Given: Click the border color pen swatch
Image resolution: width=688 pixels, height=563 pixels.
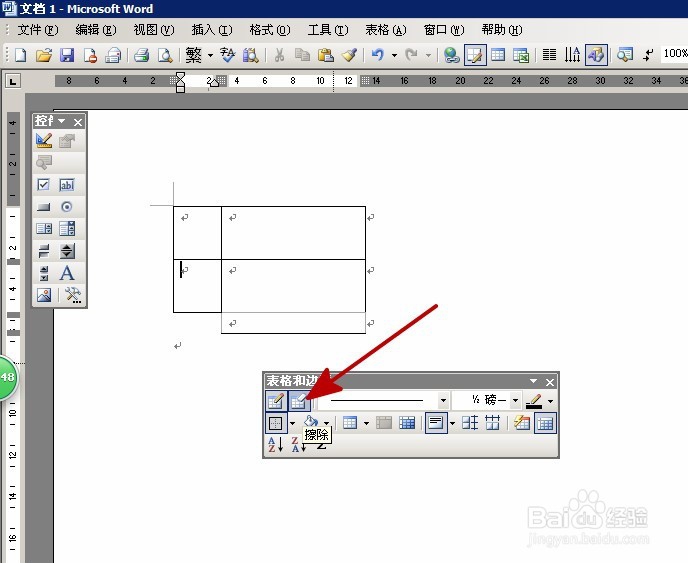Looking at the screenshot, I should click(x=534, y=401).
